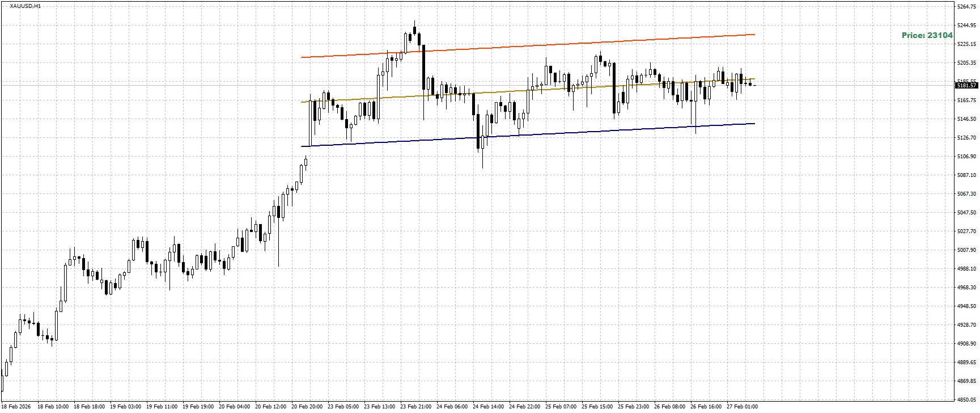This screenshot has height=413, width=980.
Task: Click the 5087.10 price scale label
Action: tap(967, 175)
